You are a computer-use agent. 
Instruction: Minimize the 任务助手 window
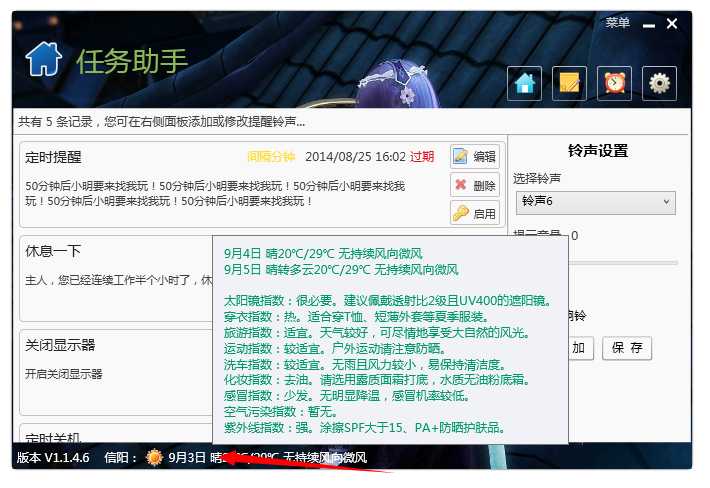pyautogui.click(x=649, y=25)
